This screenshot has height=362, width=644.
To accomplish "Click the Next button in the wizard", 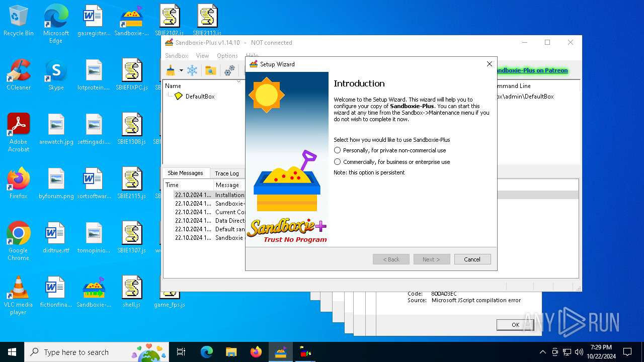I will click(x=431, y=259).
